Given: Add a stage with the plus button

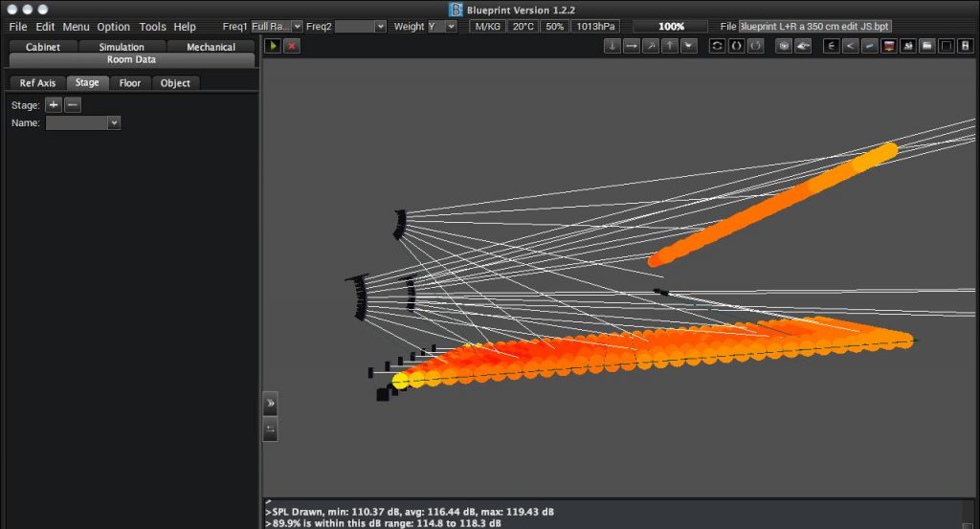Looking at the screenshot, I should [54, 105].
